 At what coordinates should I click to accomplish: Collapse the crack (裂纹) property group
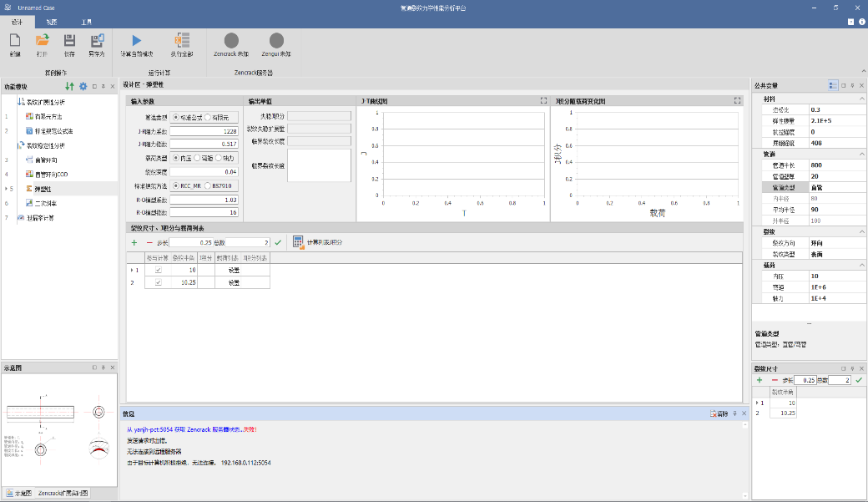point(861,231)
